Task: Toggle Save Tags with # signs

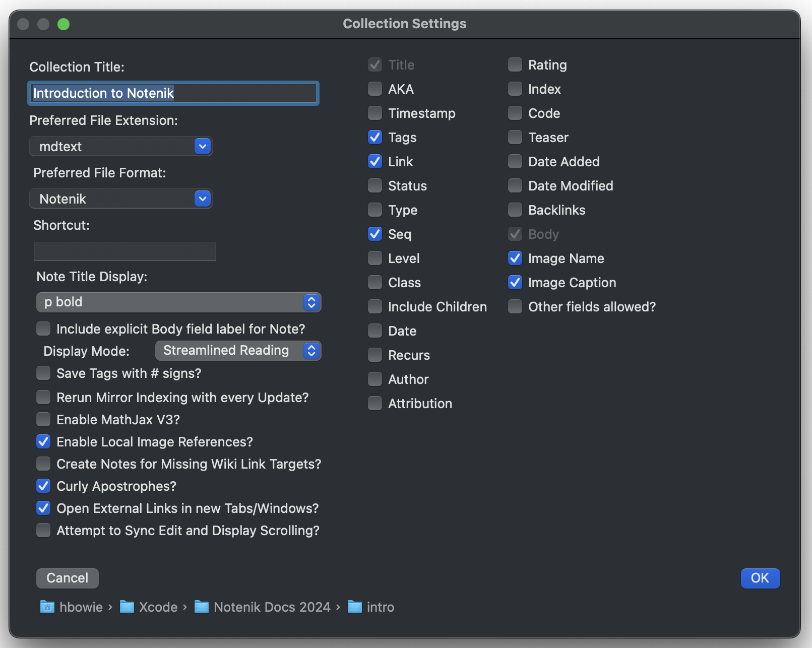Action: (x=43, y=373)
